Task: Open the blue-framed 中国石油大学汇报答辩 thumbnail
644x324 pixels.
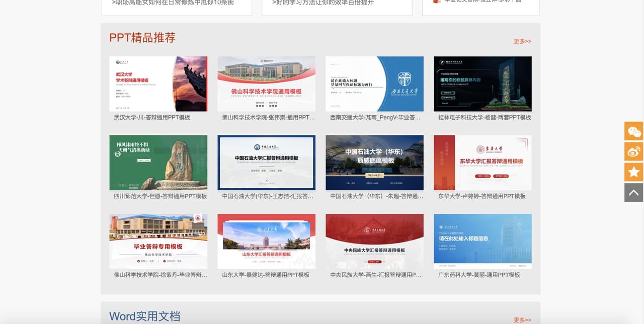Action: [267, 163]
